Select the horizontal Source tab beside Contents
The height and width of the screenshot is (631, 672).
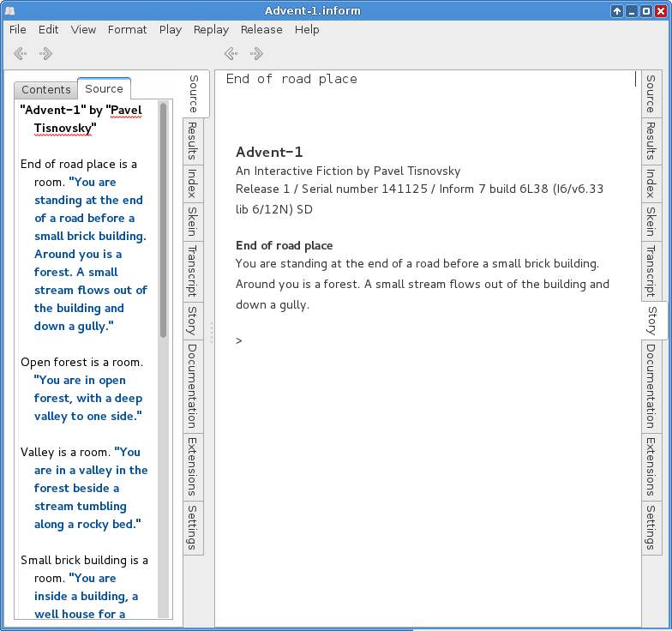pos(105,89)
